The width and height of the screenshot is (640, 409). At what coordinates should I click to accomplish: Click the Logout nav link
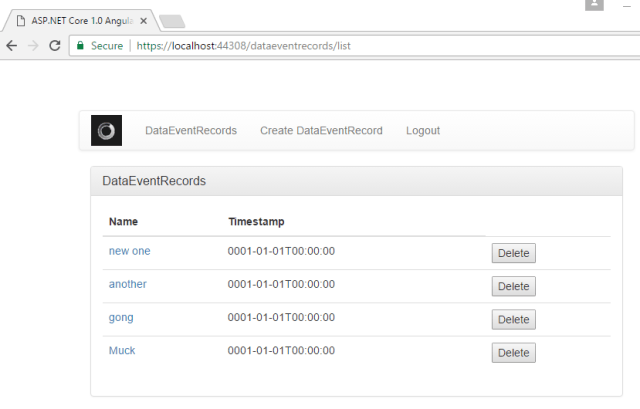coord(423,131)
